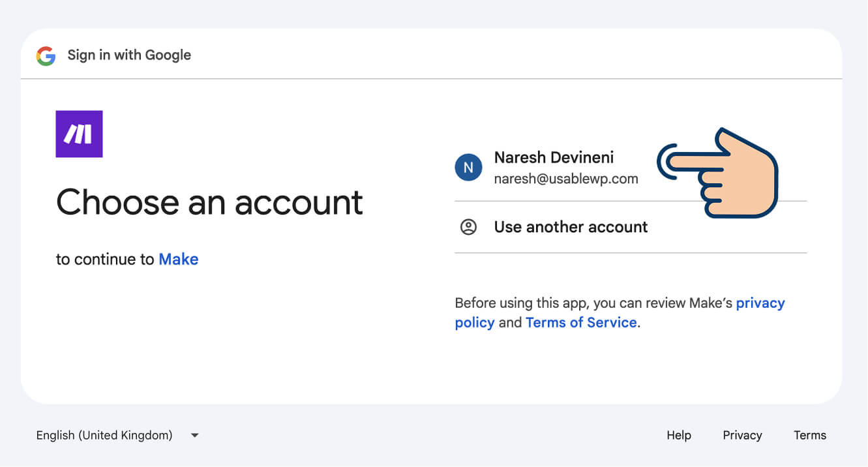Select the Naresh Devineni account
868x467 pixels.
(x=631, y=168)
